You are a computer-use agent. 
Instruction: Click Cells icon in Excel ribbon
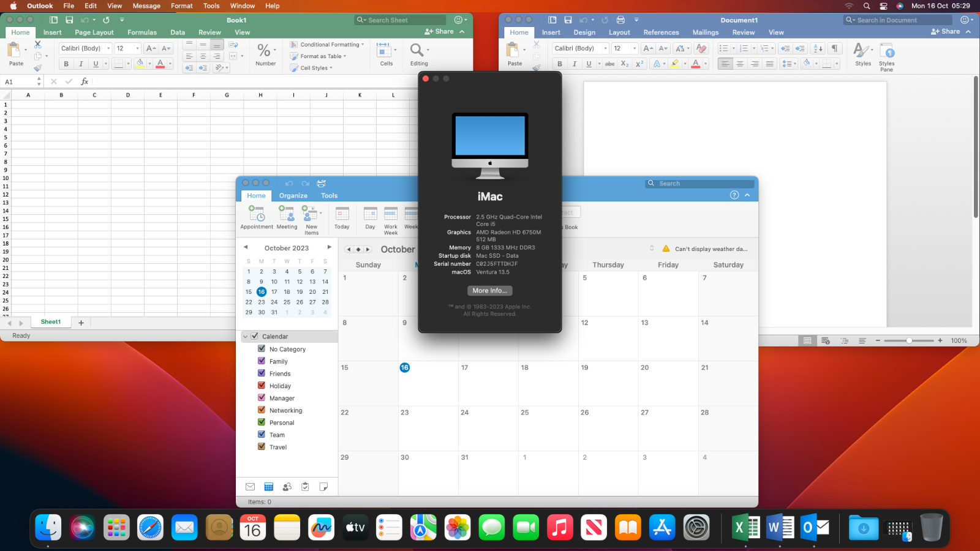point(384,50)
